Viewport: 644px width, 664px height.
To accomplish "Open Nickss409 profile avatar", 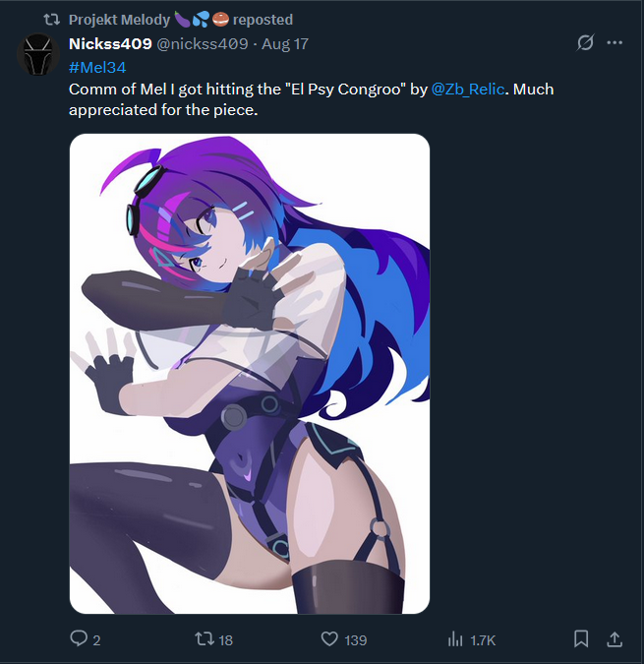I will [x=38, y=55].
